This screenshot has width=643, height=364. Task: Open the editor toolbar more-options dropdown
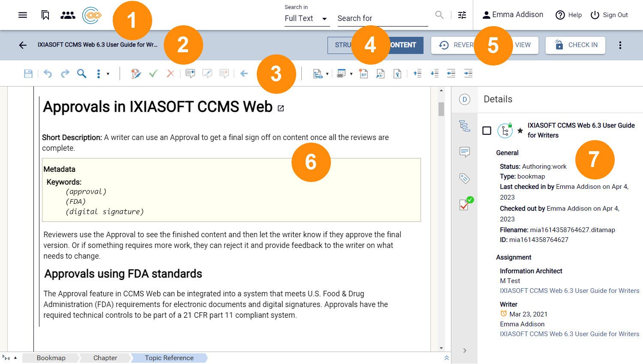(x=102, y=74)
